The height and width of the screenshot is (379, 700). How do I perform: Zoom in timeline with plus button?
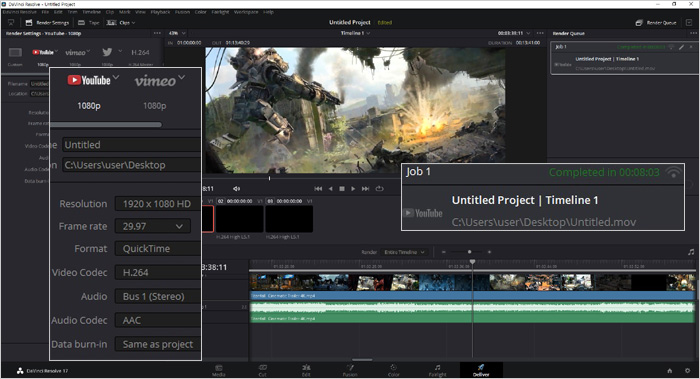pos(489,252)
